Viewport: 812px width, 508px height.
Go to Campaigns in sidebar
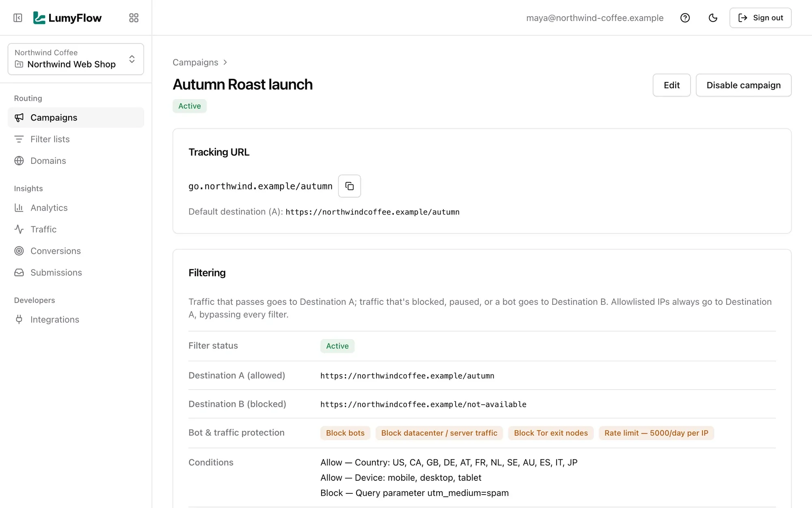pyautogui.click(x=76, y=117)
